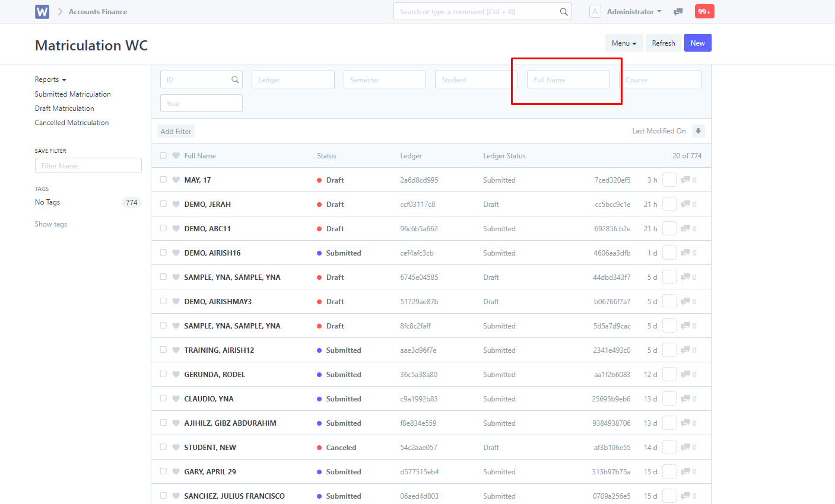Focus the Ledger filter field
This screenshot has height=504, width=835.
point(293,79)
